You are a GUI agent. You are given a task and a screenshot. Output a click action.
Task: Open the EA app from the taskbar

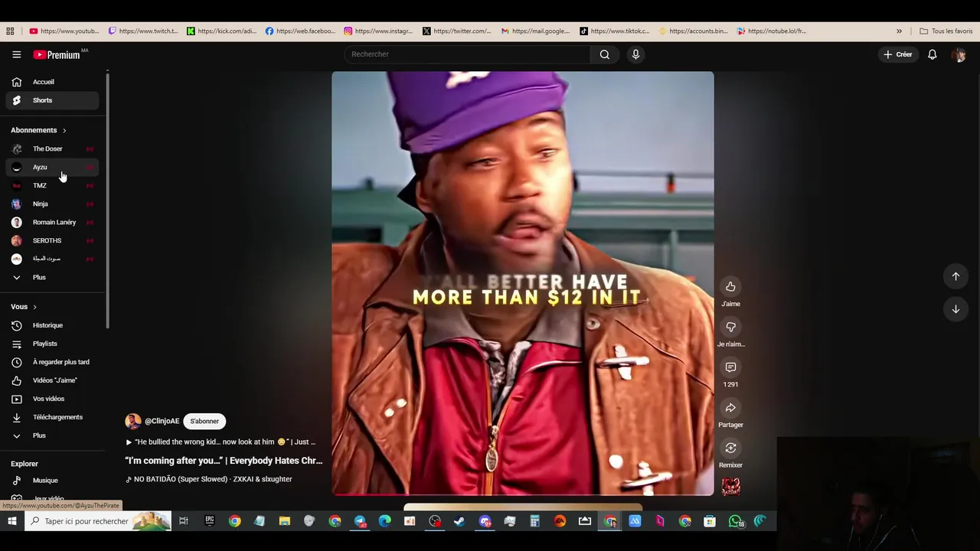click(560, 521)
